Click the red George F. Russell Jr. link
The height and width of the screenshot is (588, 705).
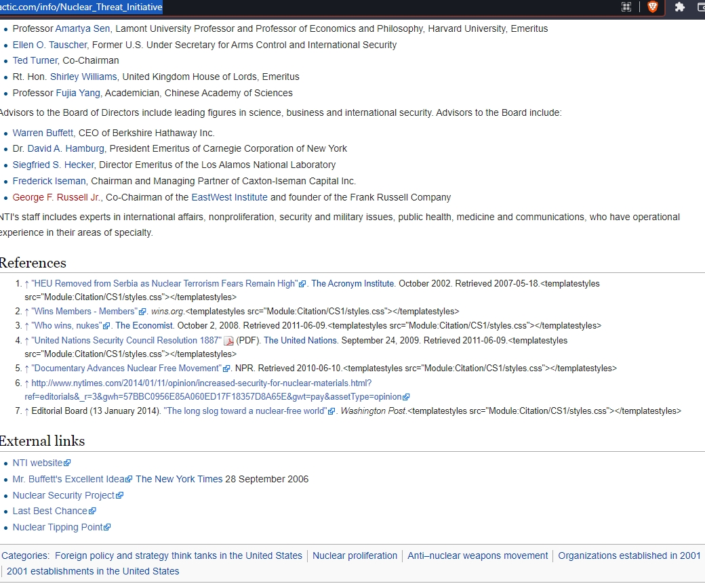click(57, 197)
